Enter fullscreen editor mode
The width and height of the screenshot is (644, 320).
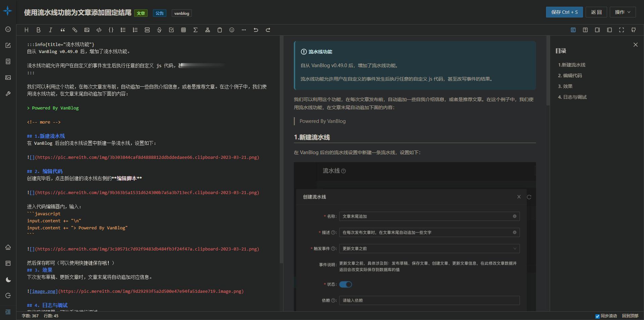622,30
